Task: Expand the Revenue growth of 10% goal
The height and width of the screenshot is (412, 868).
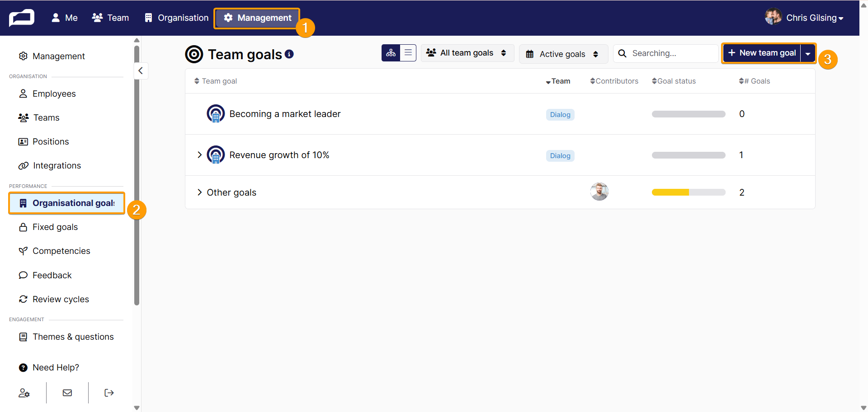Action: (x=199, y=155)
